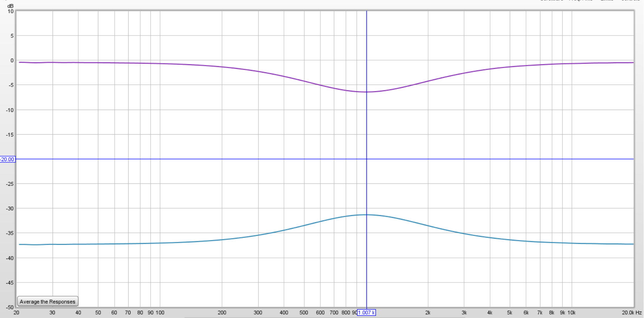
Task: Click the 500 Hz frequency tick label
Action: [304, 313]
